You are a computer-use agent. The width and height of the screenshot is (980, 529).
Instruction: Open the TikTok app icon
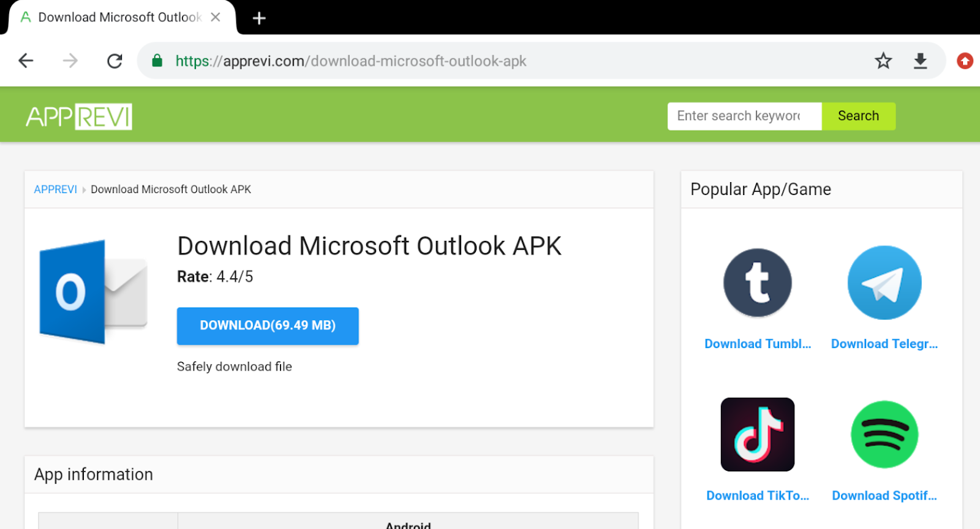(x=758, y=435)
